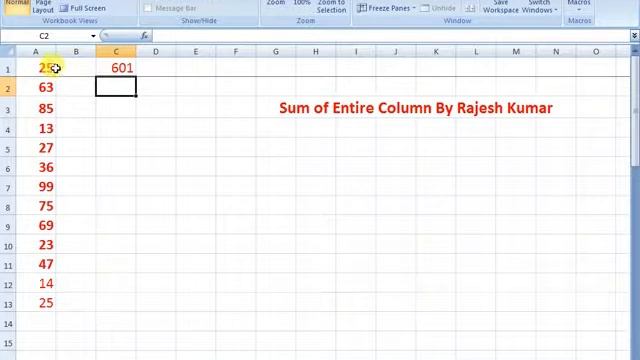
Task: Select row 15 header
Action: tap(8, 342)
